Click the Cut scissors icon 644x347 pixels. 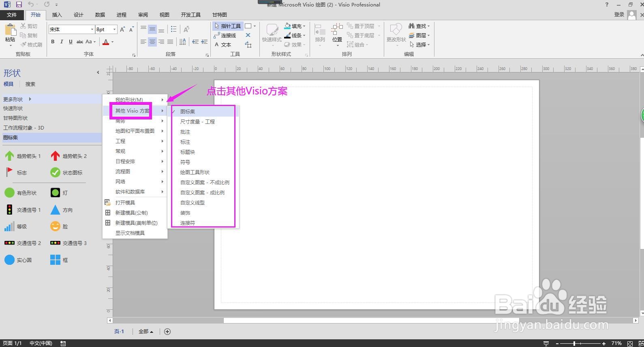24,26
